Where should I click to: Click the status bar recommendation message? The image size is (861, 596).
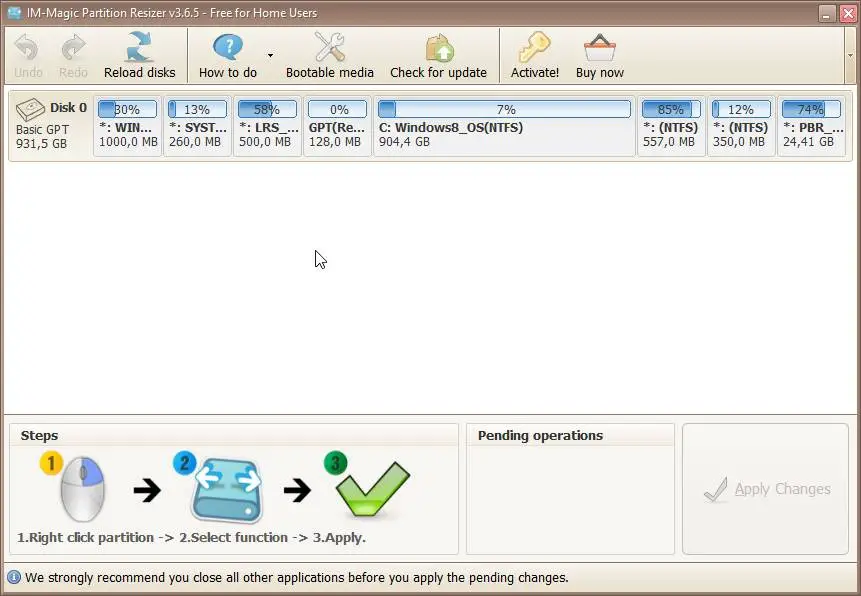[x=297, y=578]
